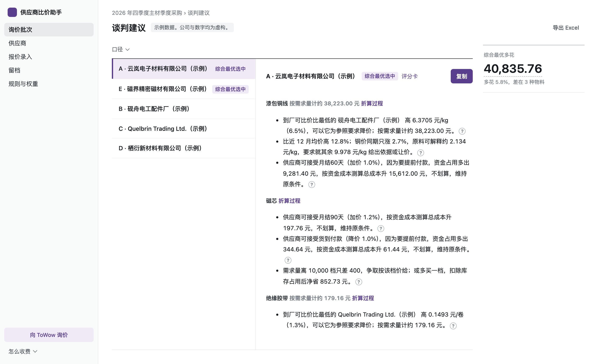610x364 pixels.
Task: Select supplier D 栖衍新材料有限公司
Action: tap(184, 148)
